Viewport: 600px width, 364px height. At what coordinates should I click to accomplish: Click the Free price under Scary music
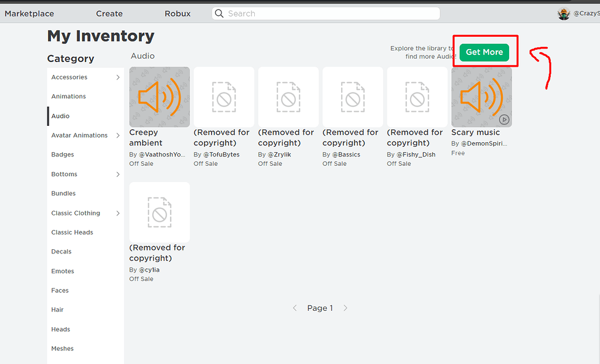458,153
